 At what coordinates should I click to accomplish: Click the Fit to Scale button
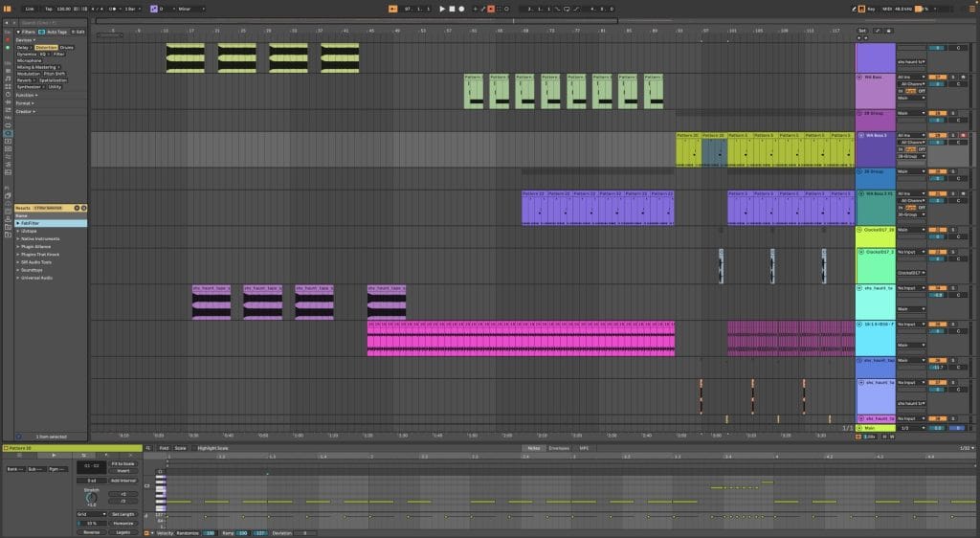[123, 463]
